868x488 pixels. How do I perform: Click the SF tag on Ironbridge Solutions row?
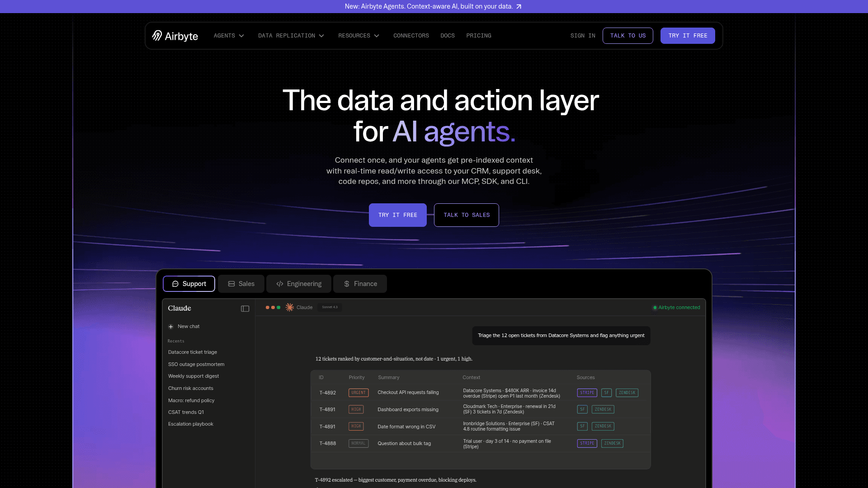click(582, 426)
